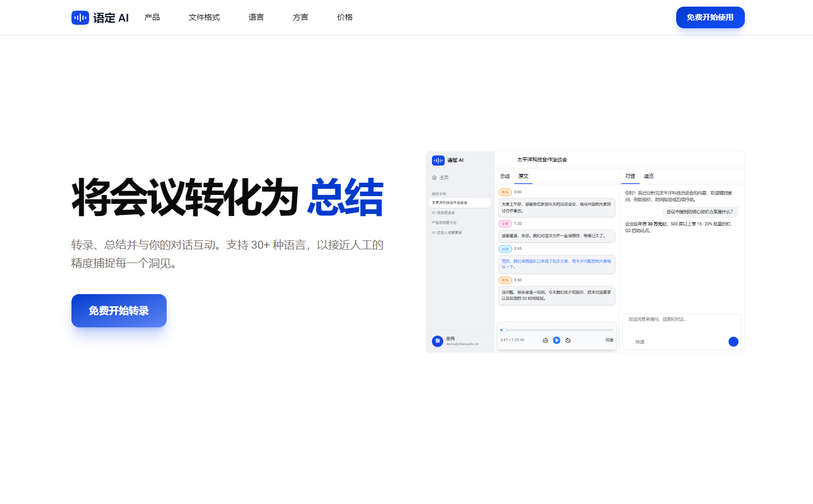Open the Q1 投资人进展更新 file in the sidebar
The image size is (813, 504).
tap(447, 233)
